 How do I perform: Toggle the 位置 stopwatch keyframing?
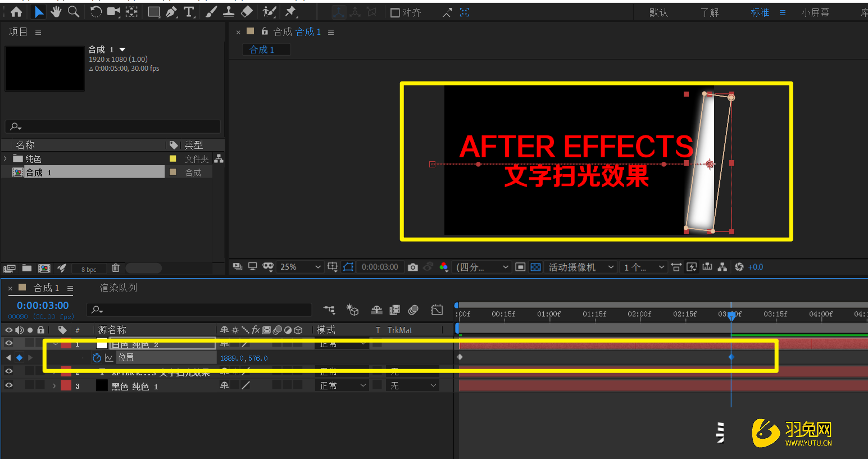tap(97, 357)
